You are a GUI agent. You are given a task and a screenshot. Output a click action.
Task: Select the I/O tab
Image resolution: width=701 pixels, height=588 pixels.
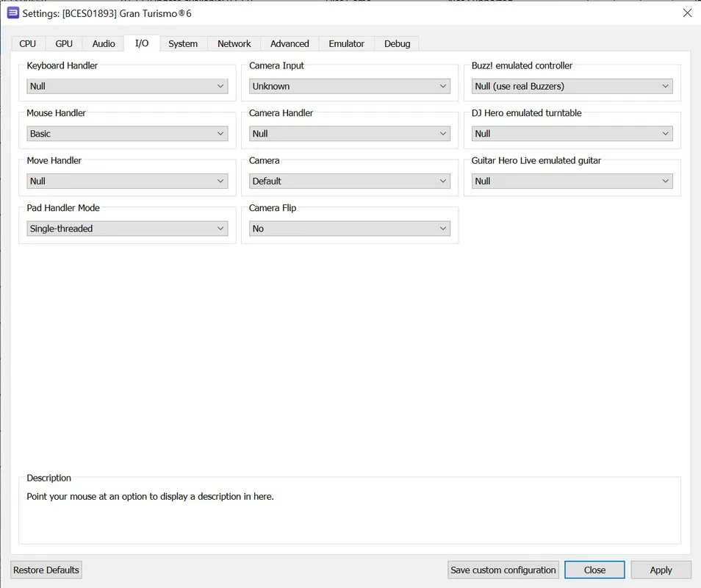[x=142, y=43]
